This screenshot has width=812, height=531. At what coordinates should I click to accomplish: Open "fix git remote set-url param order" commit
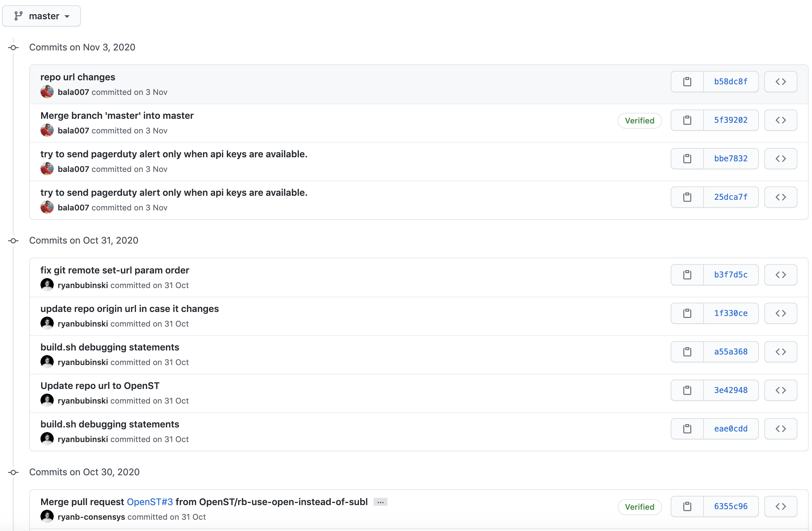coord(115,270)
